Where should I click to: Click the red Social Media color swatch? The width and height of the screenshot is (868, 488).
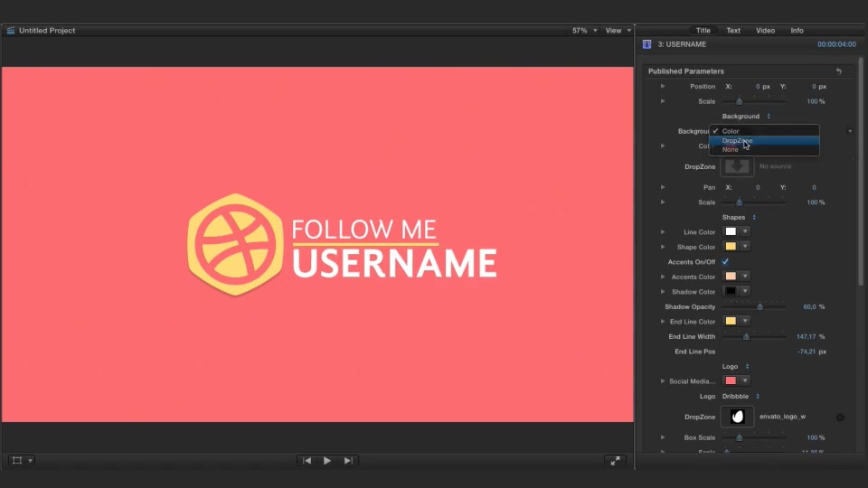click(x=731, y=380)
